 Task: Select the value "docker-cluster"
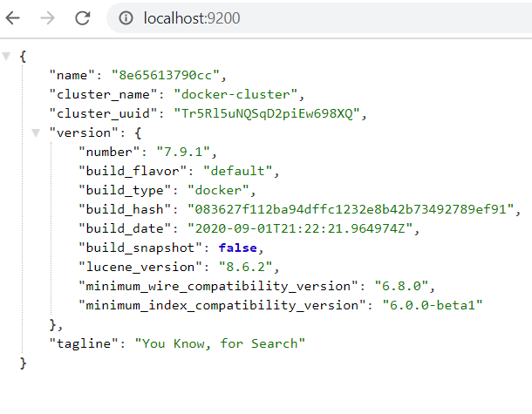point(235,94)
